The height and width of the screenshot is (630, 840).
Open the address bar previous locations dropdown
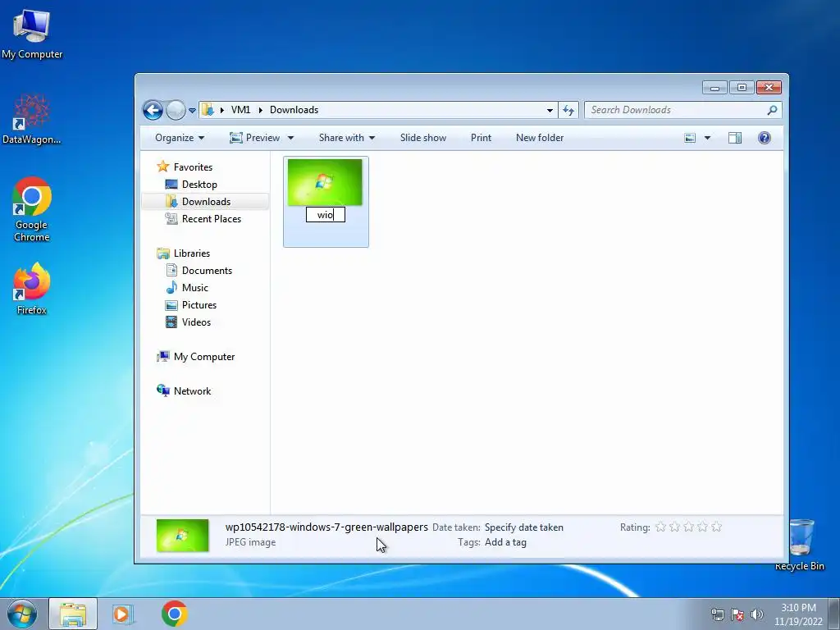[x=550, y=110]
